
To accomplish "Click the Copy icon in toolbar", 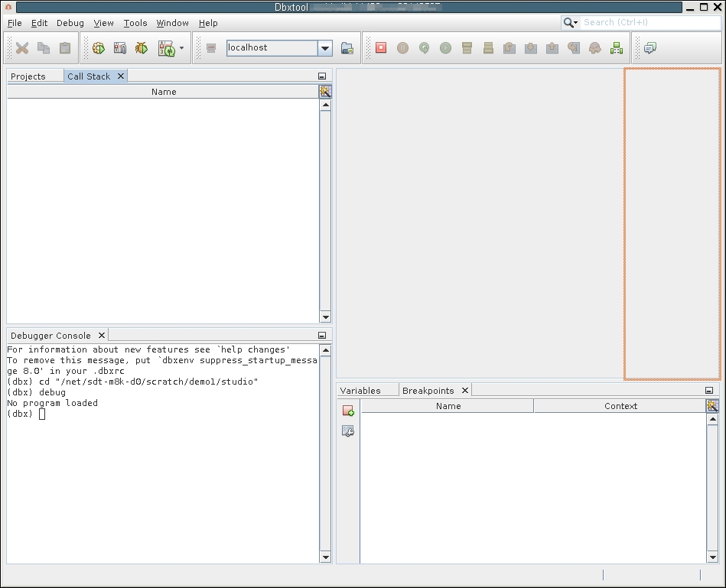I will 44,47.
